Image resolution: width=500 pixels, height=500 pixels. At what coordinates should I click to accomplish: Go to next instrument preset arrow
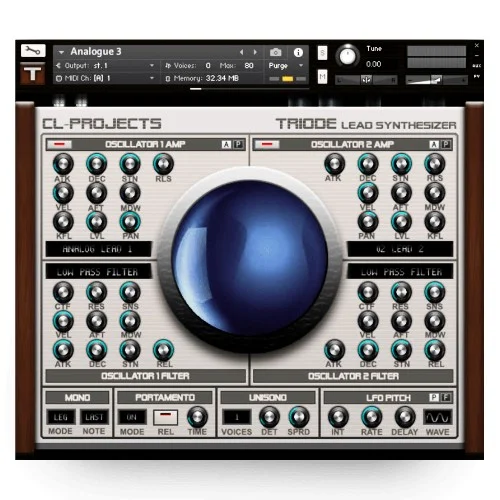coord(255,52)
